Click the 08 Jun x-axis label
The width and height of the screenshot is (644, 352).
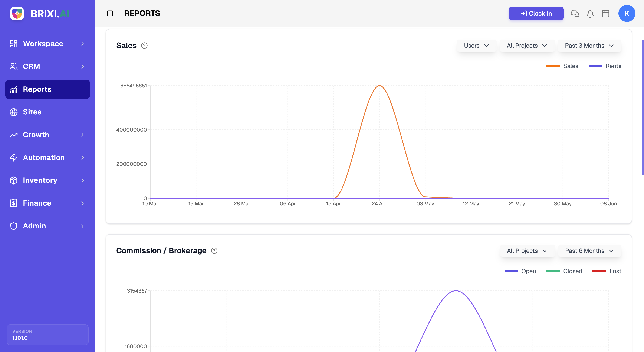[x=608, y=204]
